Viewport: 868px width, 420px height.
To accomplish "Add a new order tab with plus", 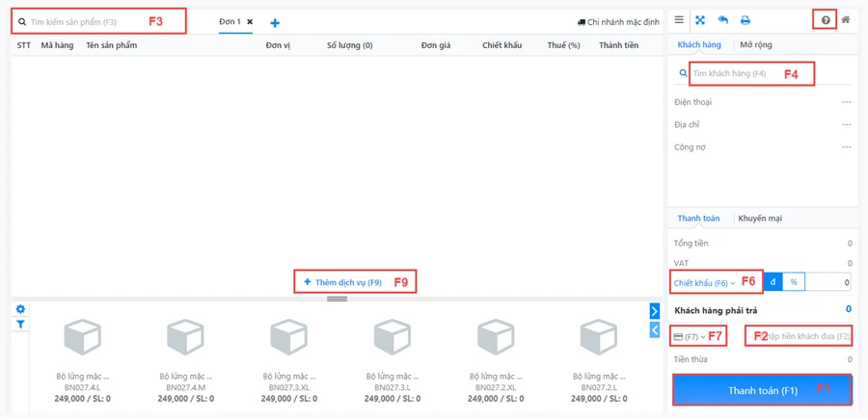I will 275,23.
